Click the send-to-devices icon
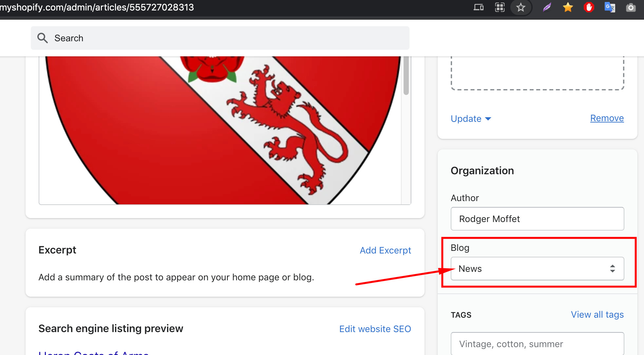This screenshot has height=355, width=644. pyautogui.click(x=479, y=7)
